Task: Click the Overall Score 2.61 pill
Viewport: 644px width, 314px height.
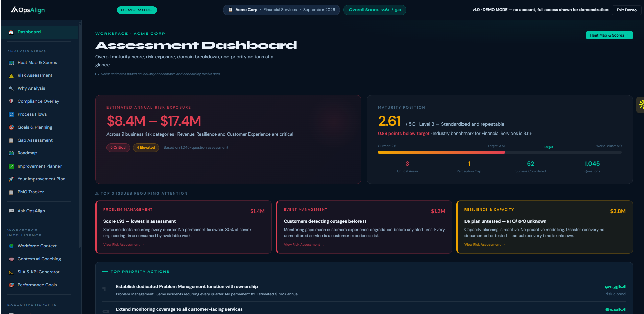Action: pos(375,10)
